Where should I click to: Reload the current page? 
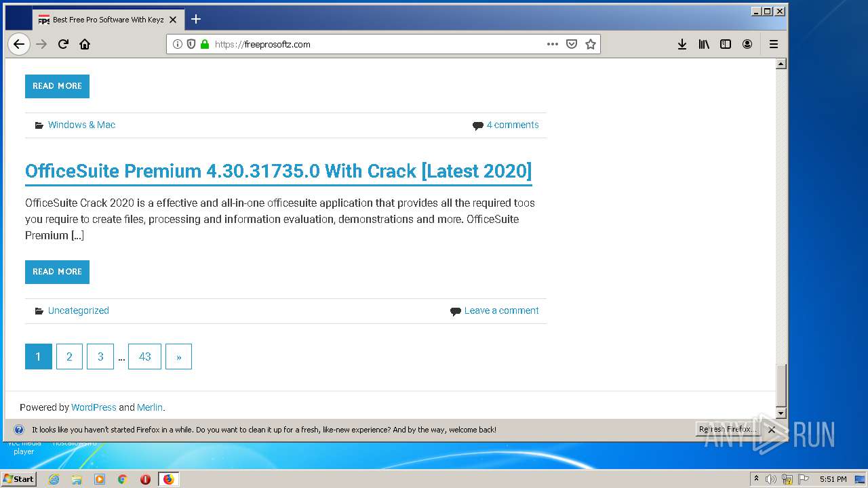(x=63, y=44)
